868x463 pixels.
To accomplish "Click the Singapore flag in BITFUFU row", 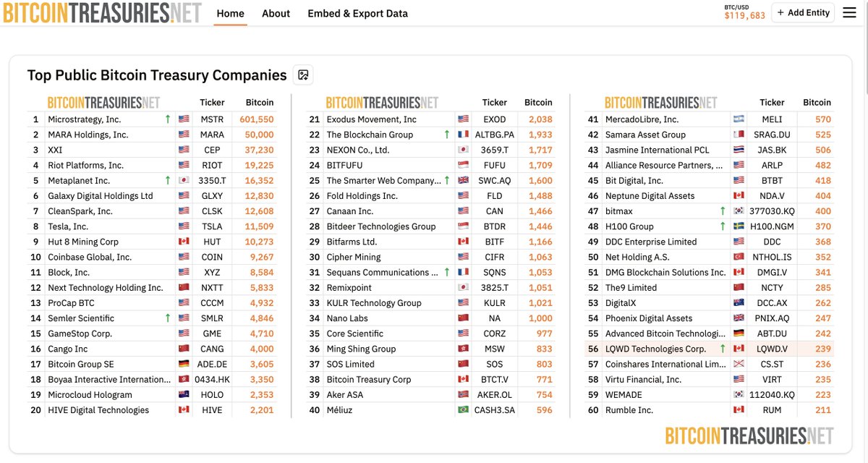I will [x=463, y=166].
